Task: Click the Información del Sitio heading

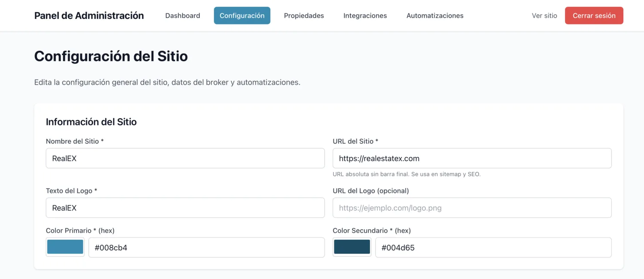Action: coord(91,122)
